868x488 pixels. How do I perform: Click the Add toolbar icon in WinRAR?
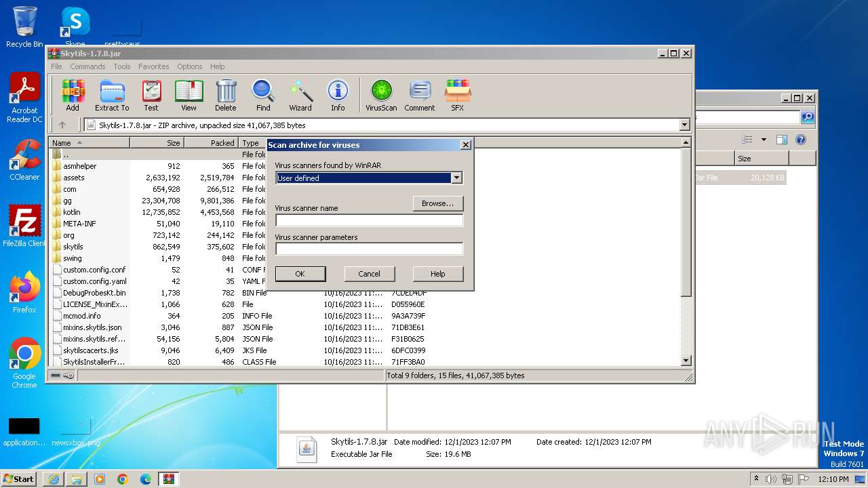73,96
